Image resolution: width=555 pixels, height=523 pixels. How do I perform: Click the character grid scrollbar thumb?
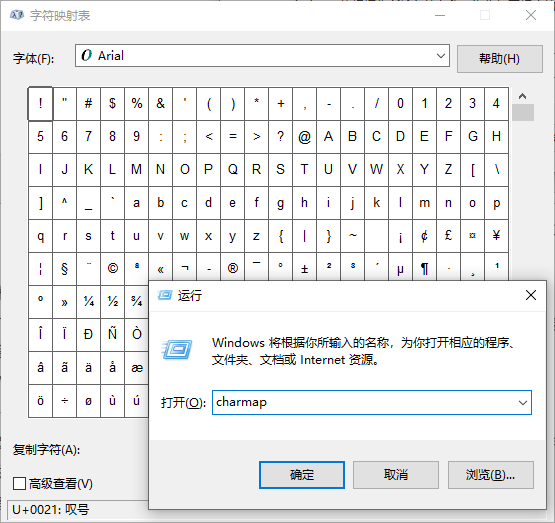(523, 113)
